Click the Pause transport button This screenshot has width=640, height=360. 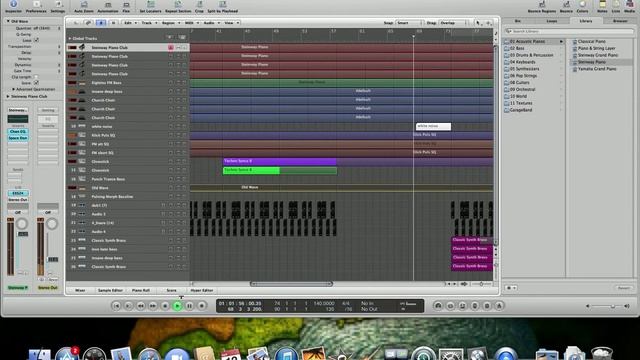tap(190, 306)
